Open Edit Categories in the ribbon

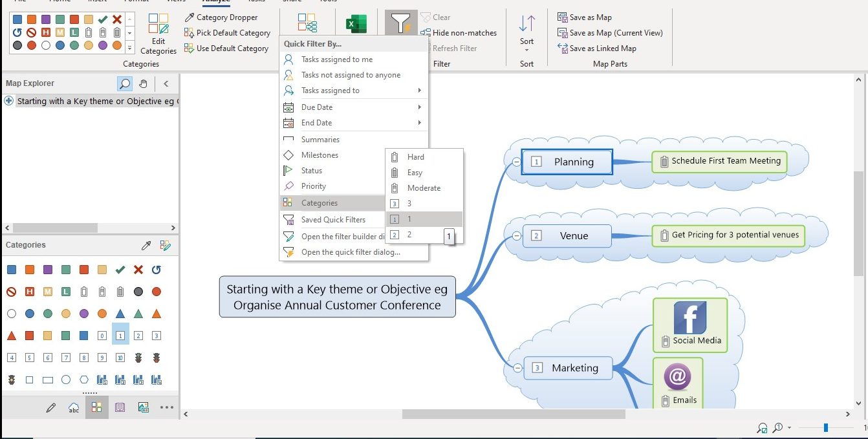158,34
